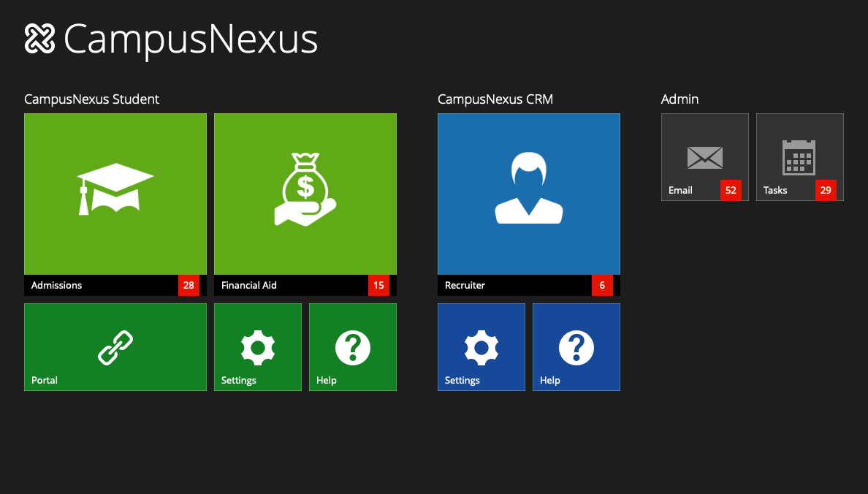Click the Email label text
Image resolution: width=868 pixels, height=494 pixels.
coord(680,190)
